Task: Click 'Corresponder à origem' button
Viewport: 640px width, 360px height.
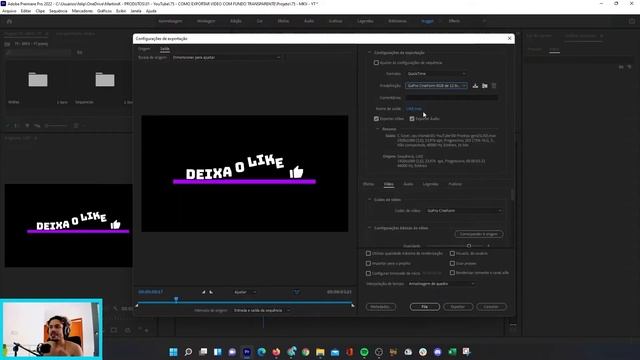Action: pos(479,234)
